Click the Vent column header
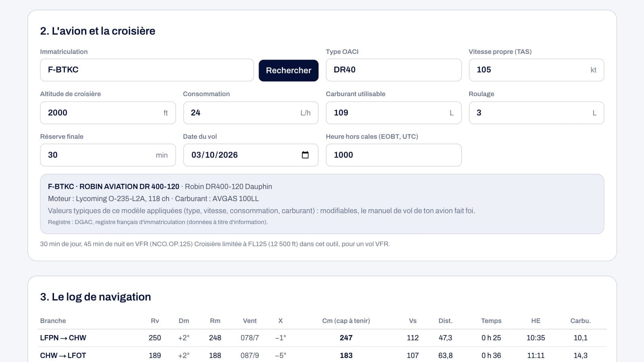The height and width of the screenshot is (362, 644). (250, 321)
